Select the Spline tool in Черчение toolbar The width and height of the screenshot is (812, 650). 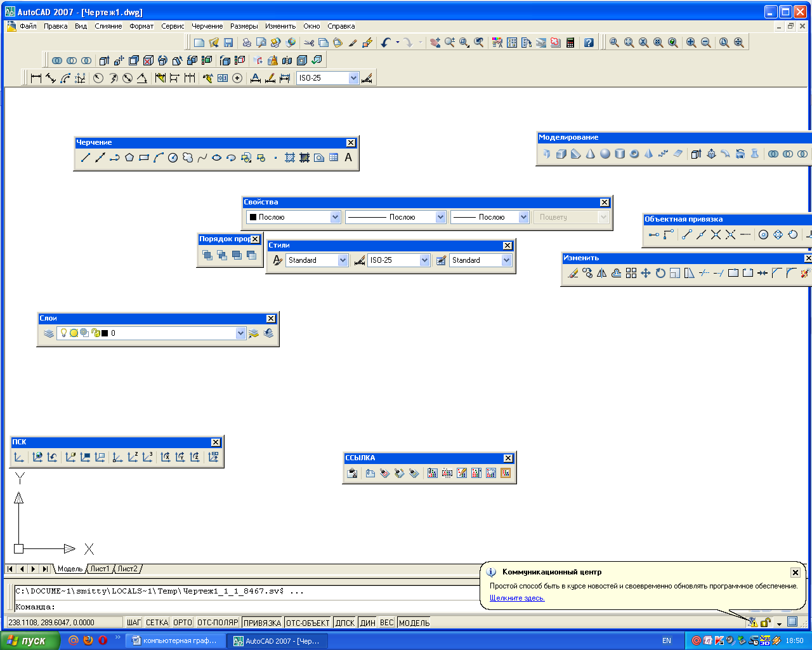202,158
